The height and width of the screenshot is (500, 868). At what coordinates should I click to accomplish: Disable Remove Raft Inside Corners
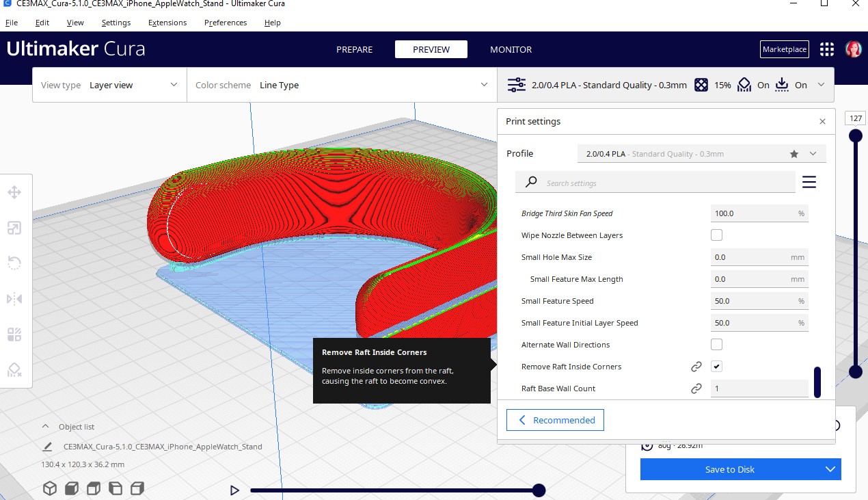tap(716, 366)
